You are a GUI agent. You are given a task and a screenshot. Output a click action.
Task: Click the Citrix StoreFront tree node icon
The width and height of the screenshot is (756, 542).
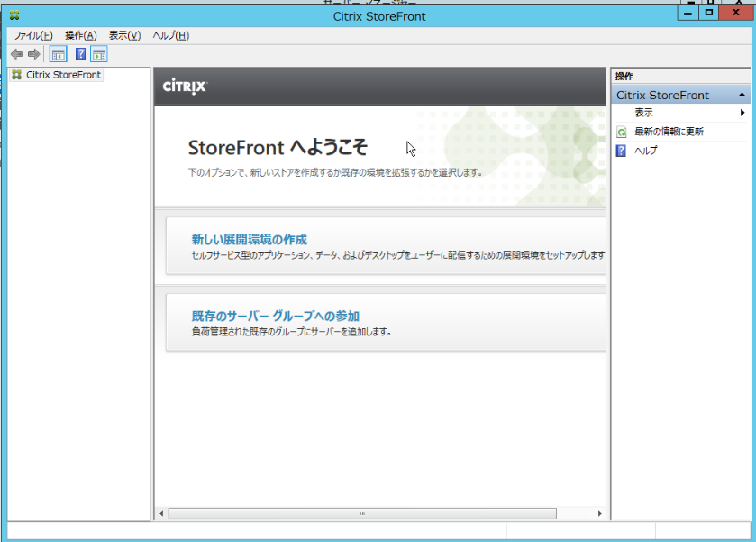17,75
